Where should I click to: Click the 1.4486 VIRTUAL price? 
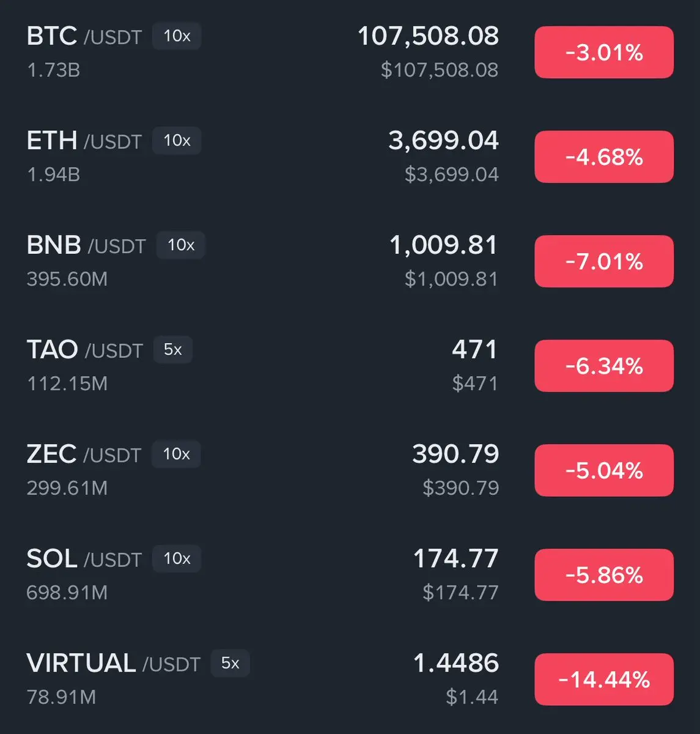click(x=456, y=663)
